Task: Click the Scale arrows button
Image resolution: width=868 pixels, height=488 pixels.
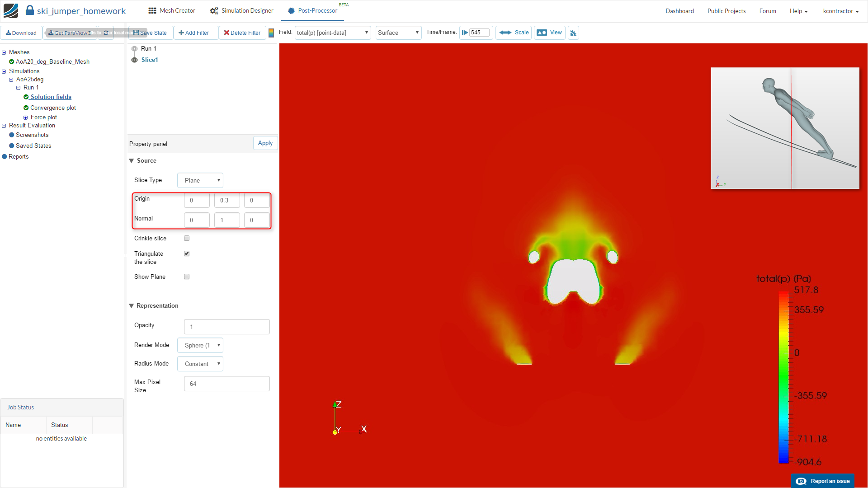Action: [514, 33]
